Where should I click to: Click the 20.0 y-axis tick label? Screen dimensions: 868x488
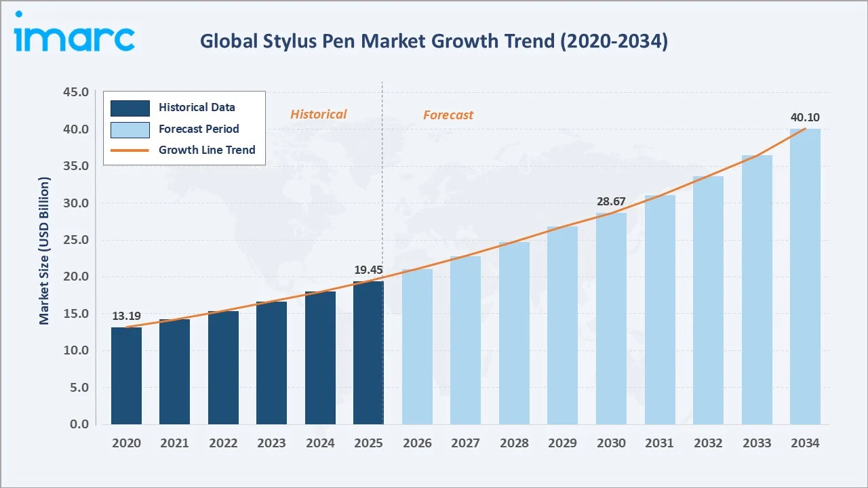point(76,277)
